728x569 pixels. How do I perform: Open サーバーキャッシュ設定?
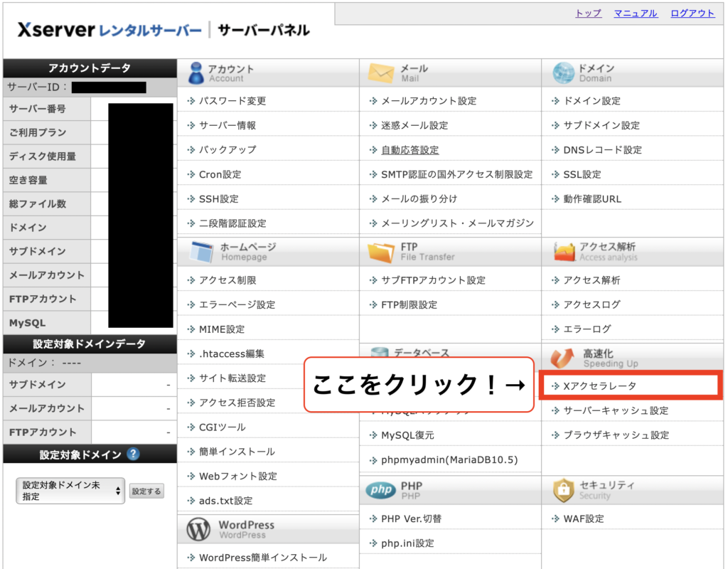616,410
